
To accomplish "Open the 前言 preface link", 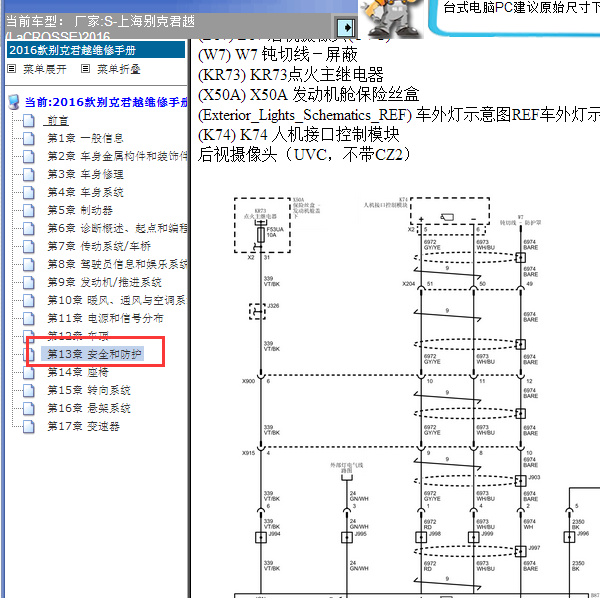I will coord(57,121).
